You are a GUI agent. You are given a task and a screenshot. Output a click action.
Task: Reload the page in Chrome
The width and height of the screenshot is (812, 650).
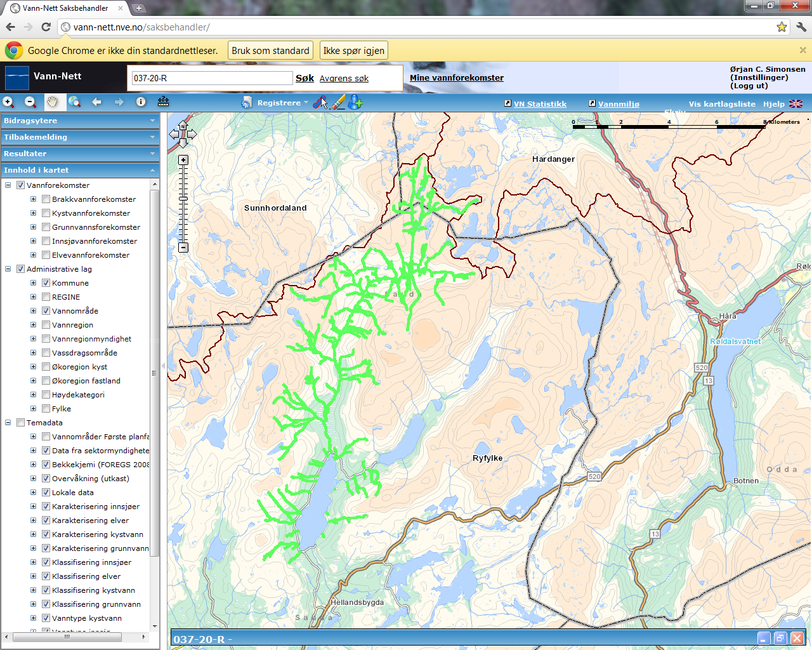46,27
